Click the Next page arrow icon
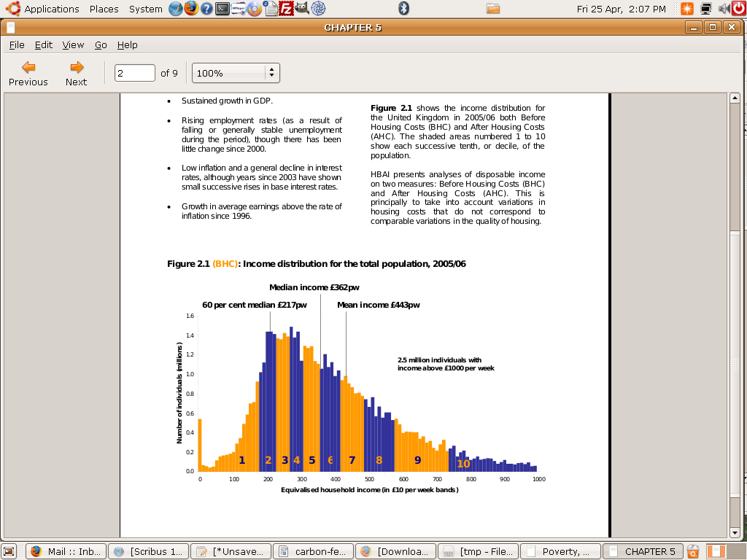 pos(76,67)
